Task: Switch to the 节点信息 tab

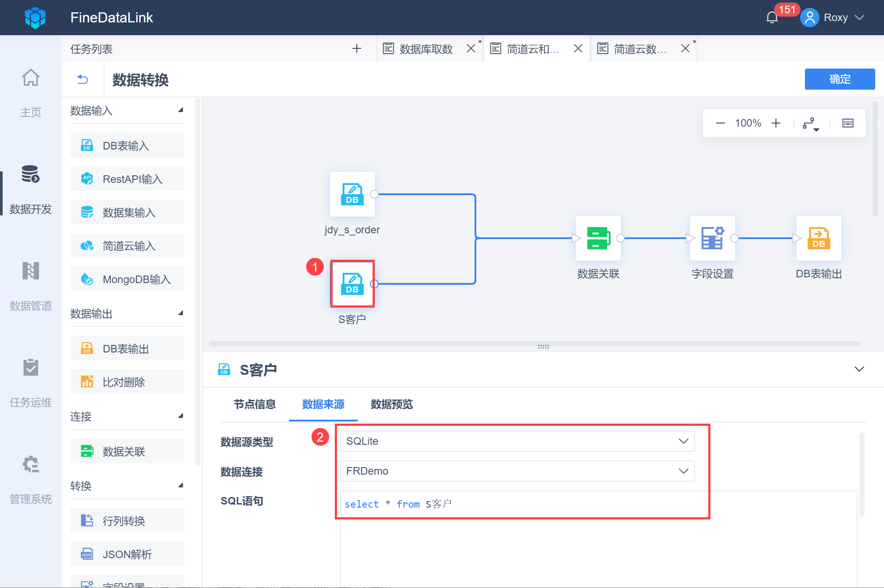Action: 254,404
